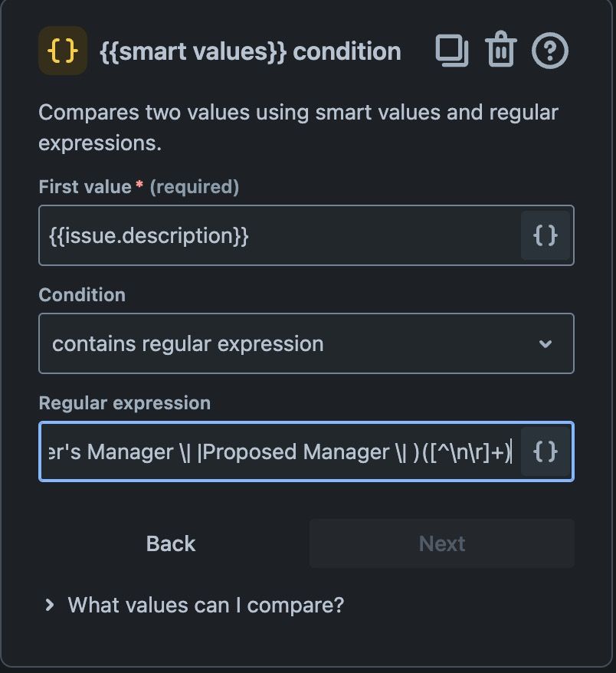This screenshot has height=673, width=616.
Task: Go back with the Back button
Action: pos(171,543)
